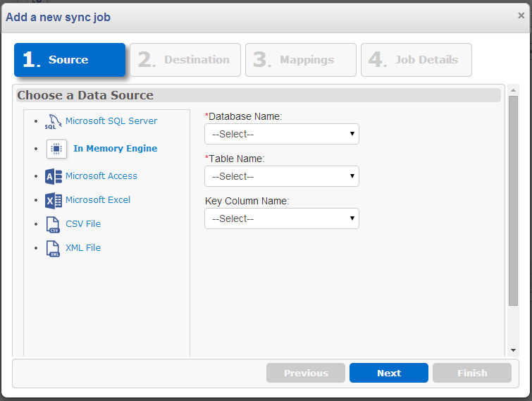This screenshot has height=401, width=532.
Task: Go to the Mappings step tab
Action: (x=301, y=60)
